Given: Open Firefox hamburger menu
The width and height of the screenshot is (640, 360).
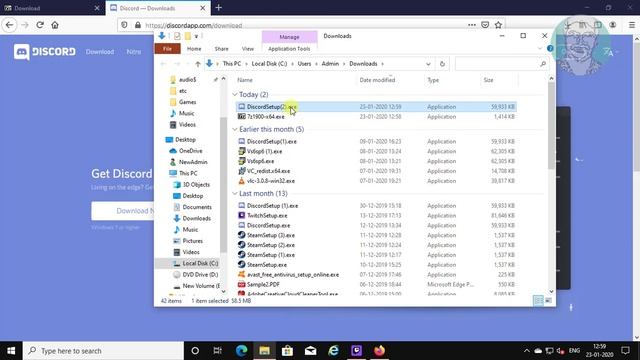Looking at the screenshot, I should point(631,25).
